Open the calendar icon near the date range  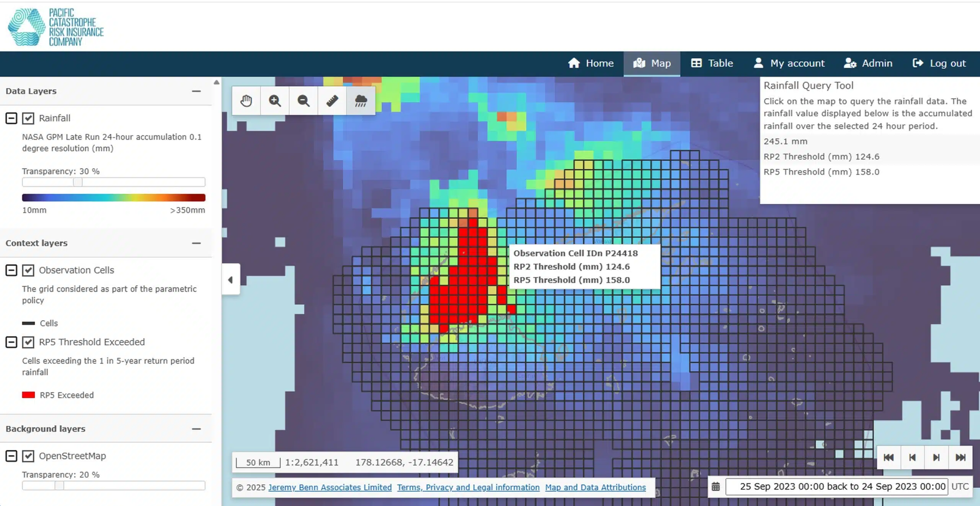pos(715,486)
